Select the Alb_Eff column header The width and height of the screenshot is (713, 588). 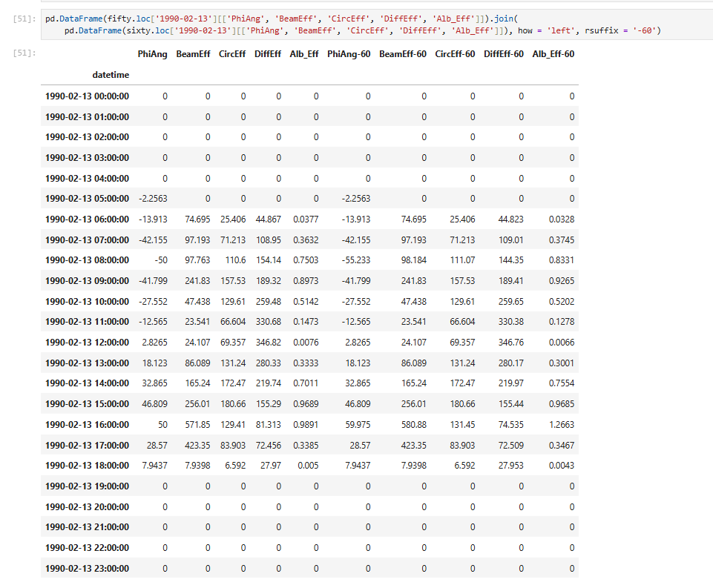pyautogui.click(x=304, y=54)
